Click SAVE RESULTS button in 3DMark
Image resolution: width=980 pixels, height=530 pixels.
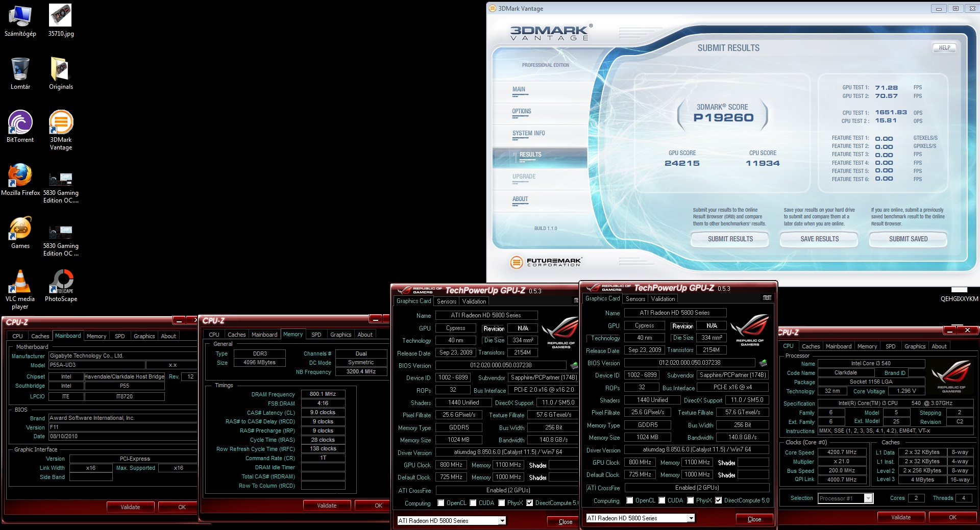(820, 239)
